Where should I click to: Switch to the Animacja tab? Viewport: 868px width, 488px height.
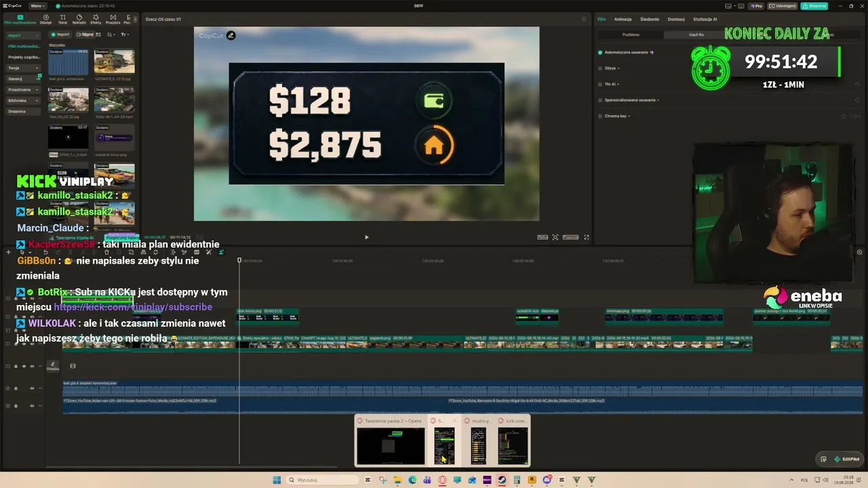623,19
